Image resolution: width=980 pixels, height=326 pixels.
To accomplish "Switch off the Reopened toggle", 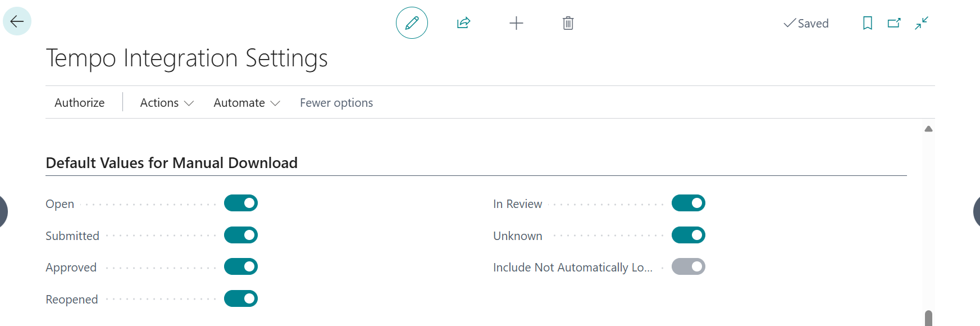I will click(x=241, y=298).
